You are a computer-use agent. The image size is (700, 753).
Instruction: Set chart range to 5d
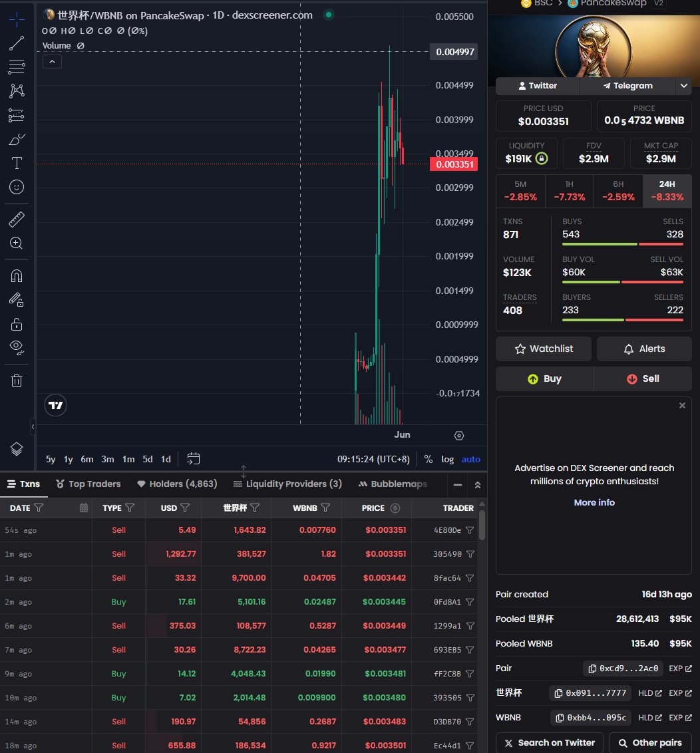click(x=148, y=459)
